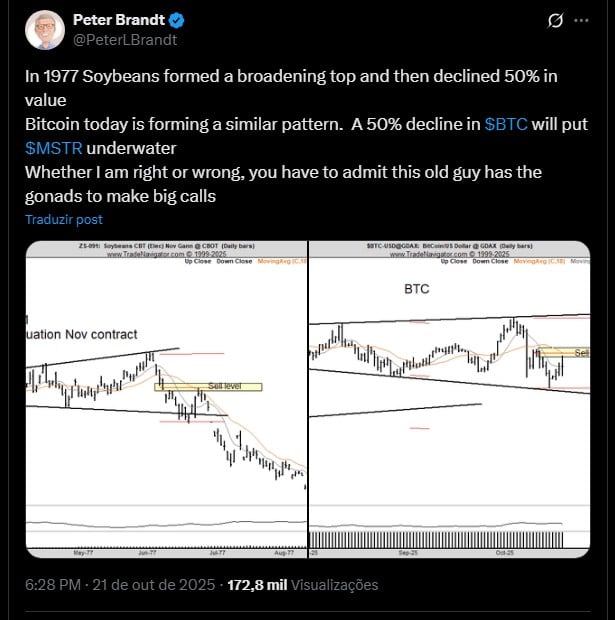Click the yellow Sell level box
615x620 pixels.
pyautogui.click(x=227, y=386)
